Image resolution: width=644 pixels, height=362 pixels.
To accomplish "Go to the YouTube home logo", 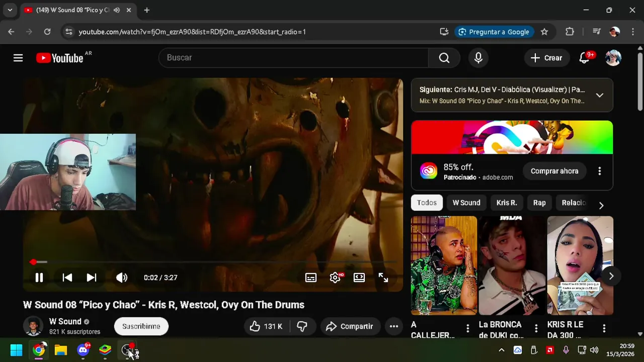I will [59, 58].
